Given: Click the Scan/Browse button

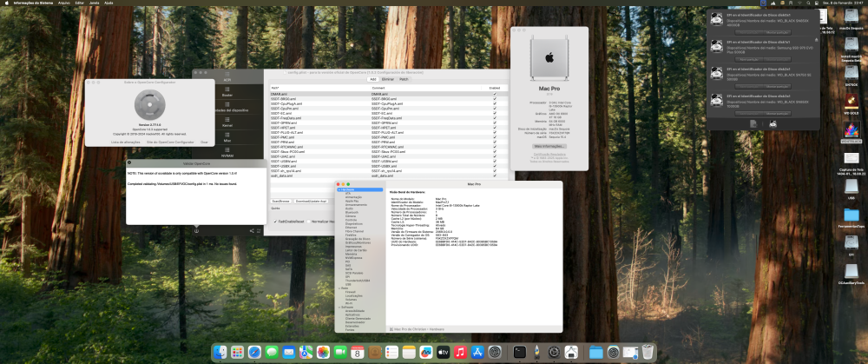Looking at the screenshot, I should pyautogui.click(x=280, y=202).
